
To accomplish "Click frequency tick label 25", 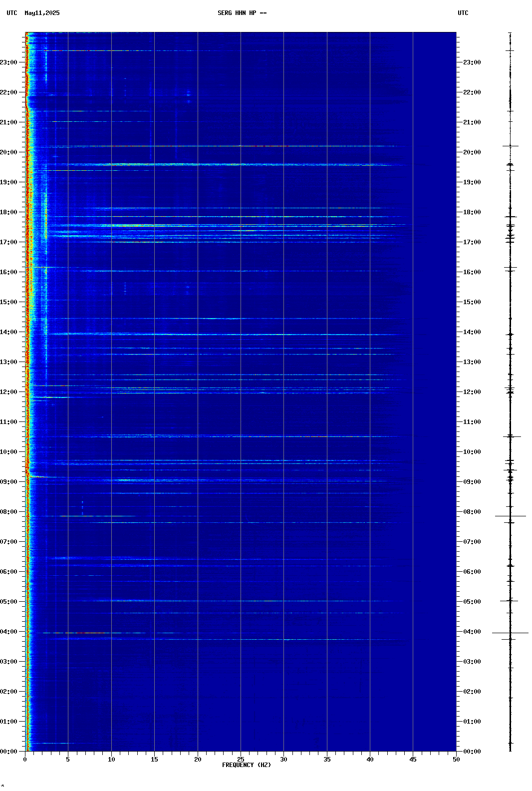I will (x=241, y=760).
